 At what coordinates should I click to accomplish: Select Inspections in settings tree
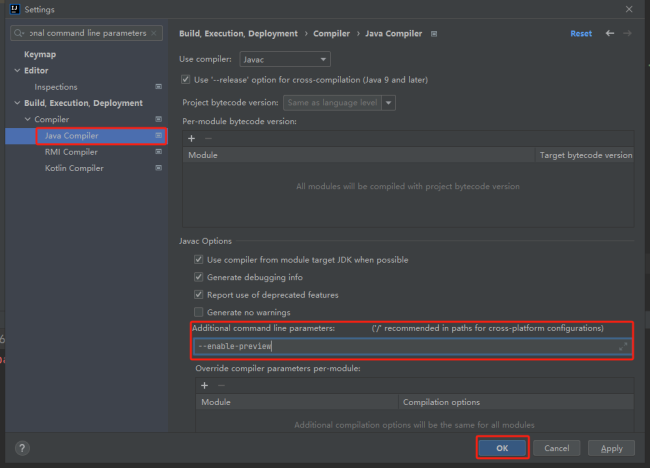click(56, 87)
